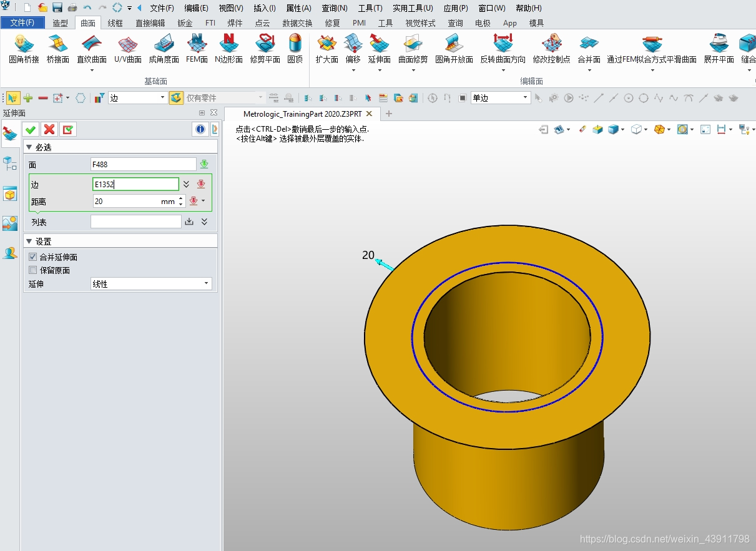Choose the 直纹曲面 ruled surface tool

pos(92,49)
